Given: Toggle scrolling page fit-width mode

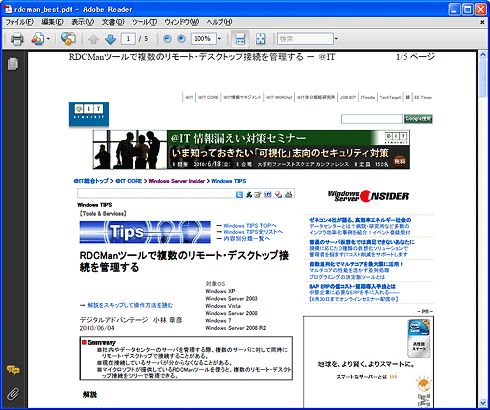Looking at the screenshot, I should [240, 39].
